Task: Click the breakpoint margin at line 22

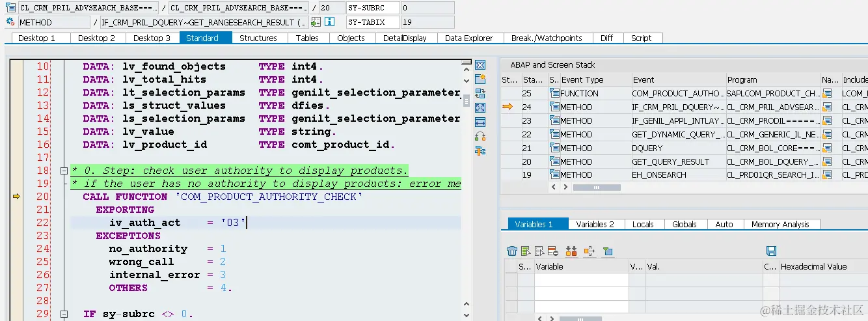Action: [x=17, y=223]
